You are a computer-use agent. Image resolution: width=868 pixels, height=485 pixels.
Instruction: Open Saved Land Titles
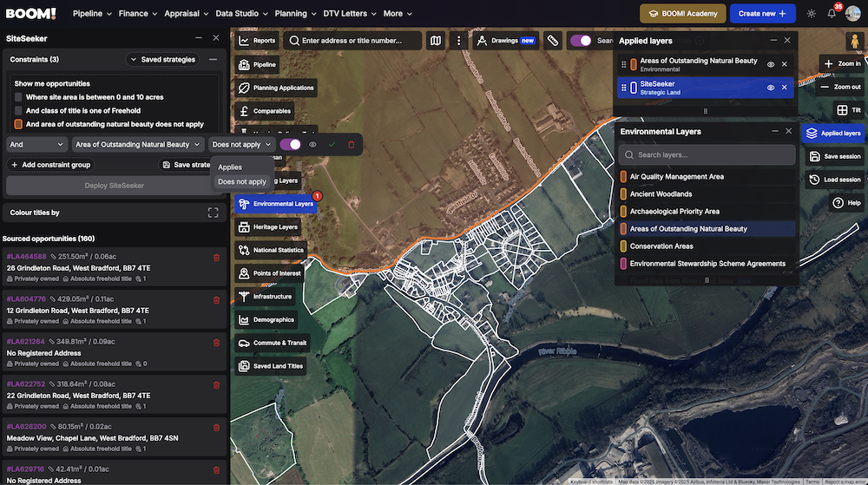[270, 366]
